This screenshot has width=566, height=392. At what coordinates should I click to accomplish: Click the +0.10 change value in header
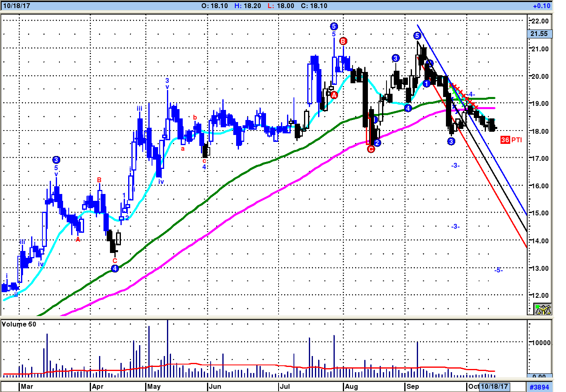541,6
